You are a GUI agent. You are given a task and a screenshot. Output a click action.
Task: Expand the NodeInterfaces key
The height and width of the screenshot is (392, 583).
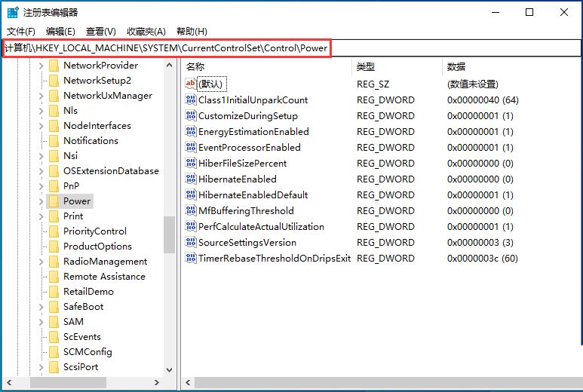click(41, 126)
